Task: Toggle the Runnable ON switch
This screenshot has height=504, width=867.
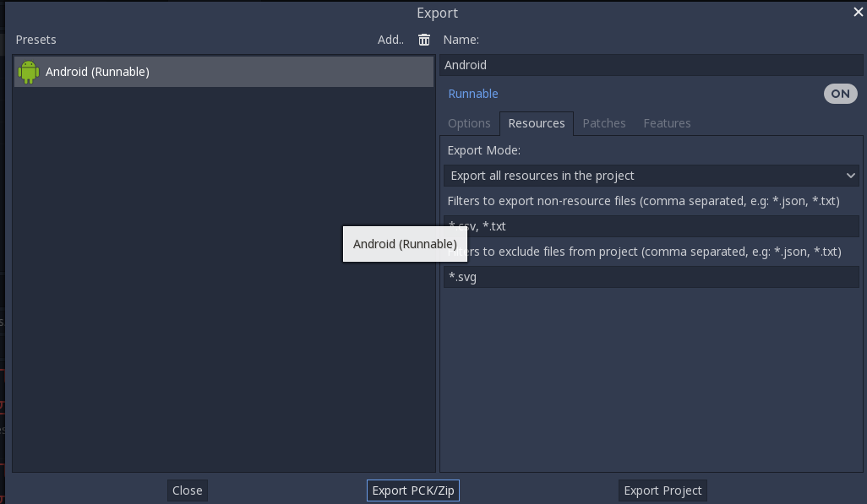Action: click(x=841, y=94)
